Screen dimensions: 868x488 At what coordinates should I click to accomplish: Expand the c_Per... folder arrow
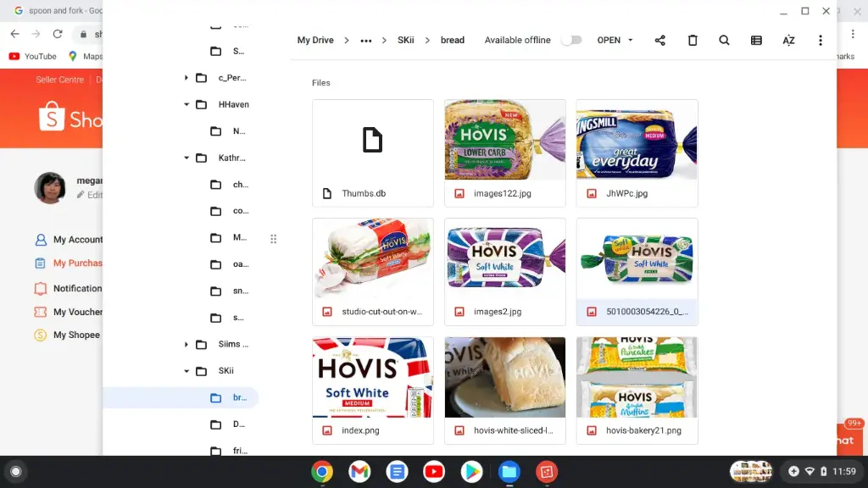pos(186,78)
